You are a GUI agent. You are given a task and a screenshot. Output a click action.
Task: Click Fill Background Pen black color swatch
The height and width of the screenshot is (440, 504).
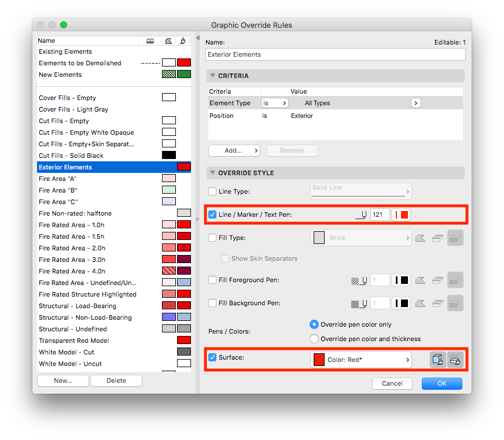(x=401, y=304)
